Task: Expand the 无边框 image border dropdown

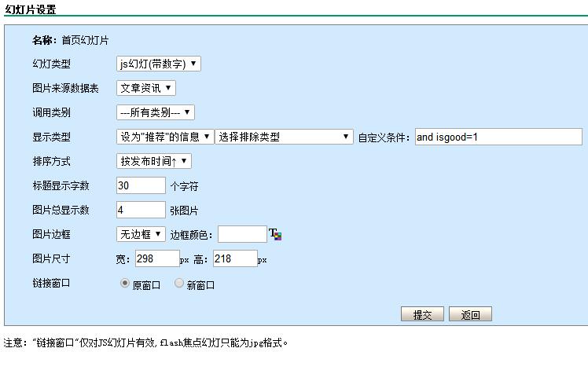Action: (141, 234)
